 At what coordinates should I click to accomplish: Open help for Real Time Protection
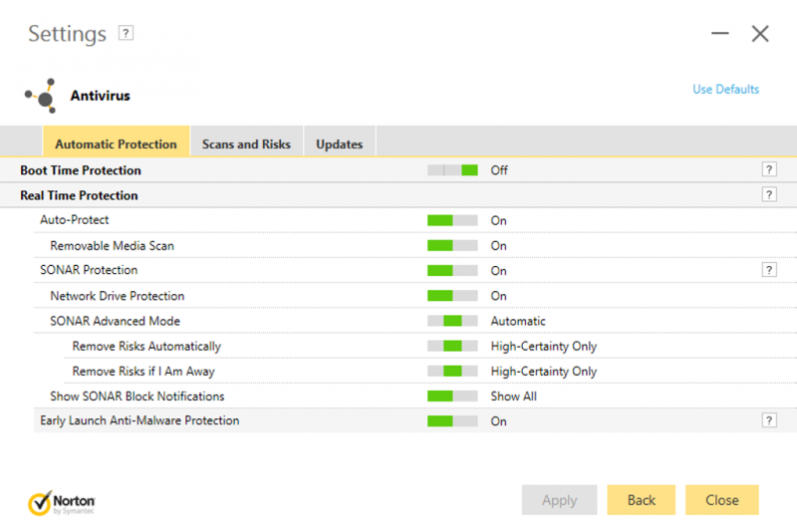769,194
